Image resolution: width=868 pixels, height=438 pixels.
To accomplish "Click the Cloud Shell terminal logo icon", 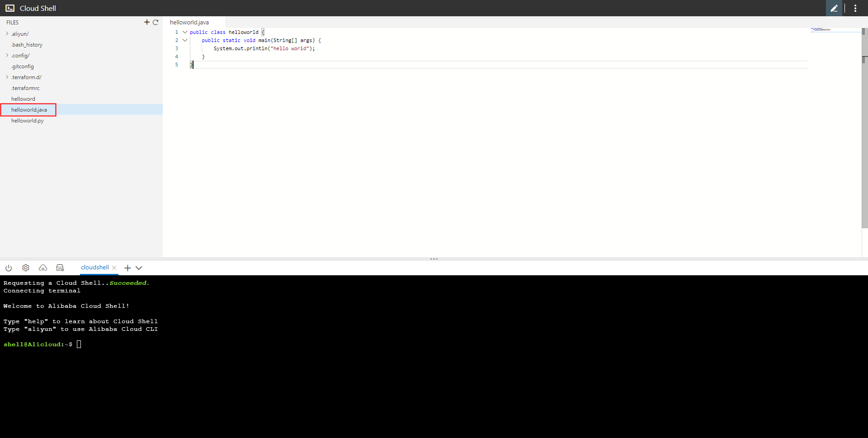I will [10, 8].
